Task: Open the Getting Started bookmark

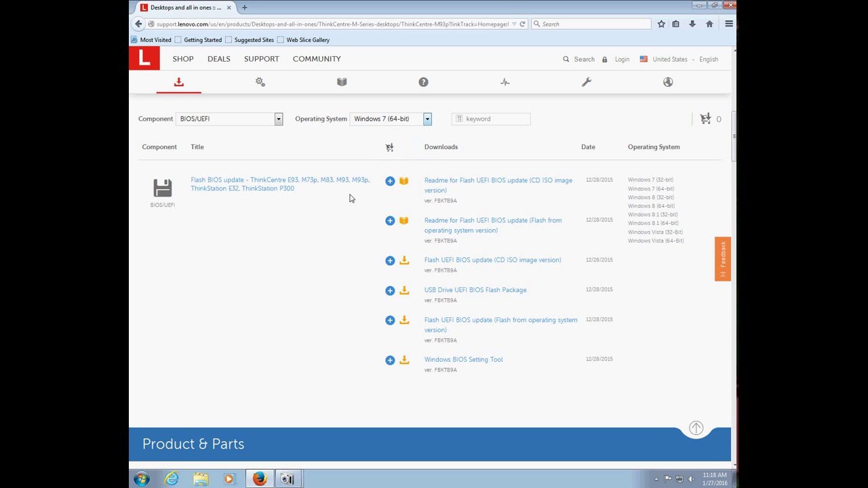Action: pyautogui.click(x=198, y=40)
